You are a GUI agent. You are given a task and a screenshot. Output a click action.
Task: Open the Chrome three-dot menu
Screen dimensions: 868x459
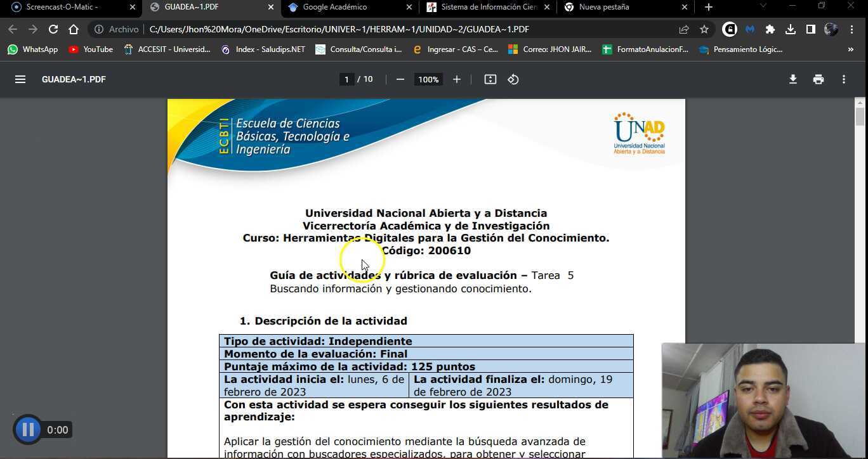pos(852,29)
